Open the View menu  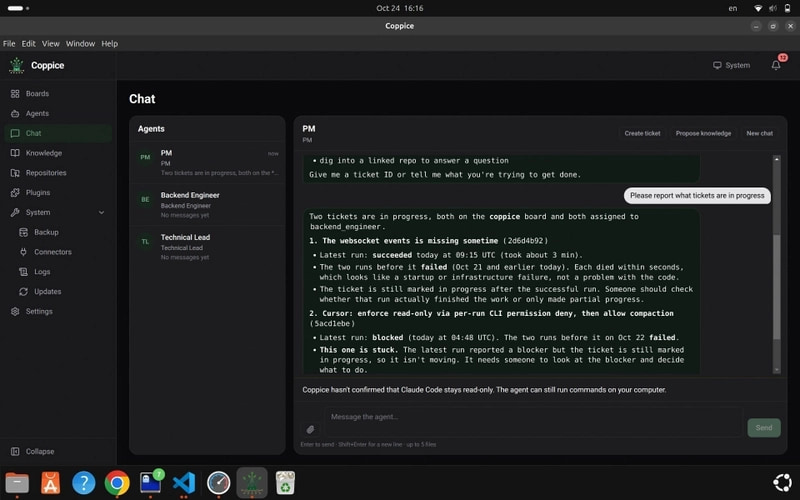pos(51,44)
